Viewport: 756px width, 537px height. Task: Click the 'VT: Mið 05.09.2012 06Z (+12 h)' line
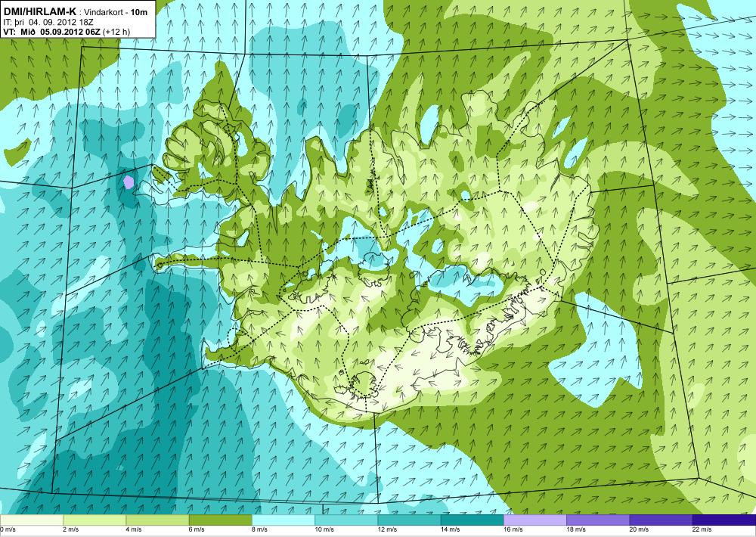[67, 32]
